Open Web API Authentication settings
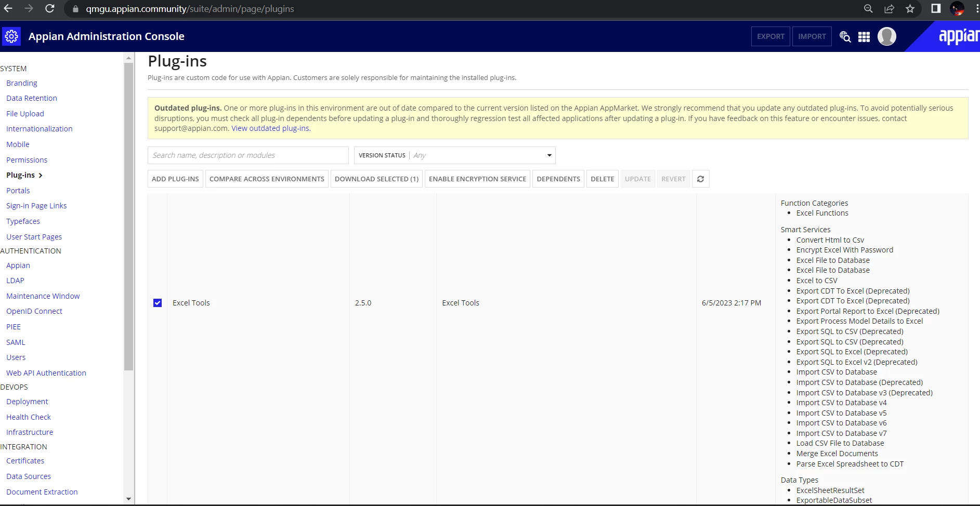Screen dimensions: 980x506 pyautogui.click(x=46, y=373)
